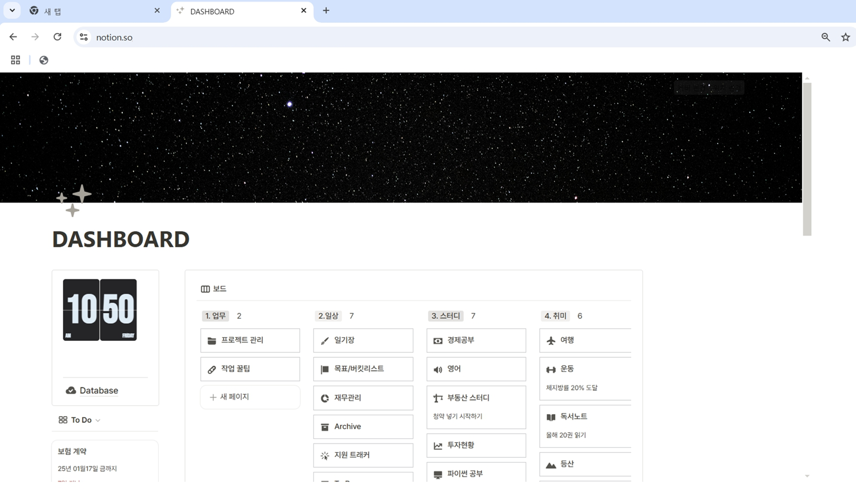Click the 2.일상 column label
Viewport: 856px width, 504px height.
pos(328,316)
